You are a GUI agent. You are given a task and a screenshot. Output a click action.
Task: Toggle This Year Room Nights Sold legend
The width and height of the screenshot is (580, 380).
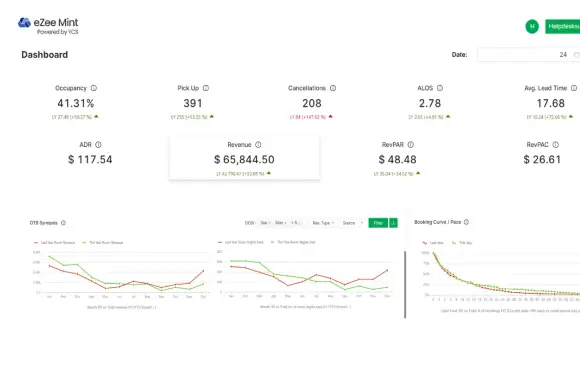[x=293, y=242]
